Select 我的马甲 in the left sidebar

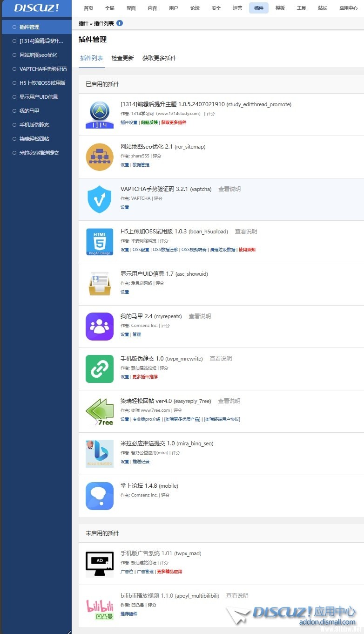pyautogui.click(x=29, y=111)
